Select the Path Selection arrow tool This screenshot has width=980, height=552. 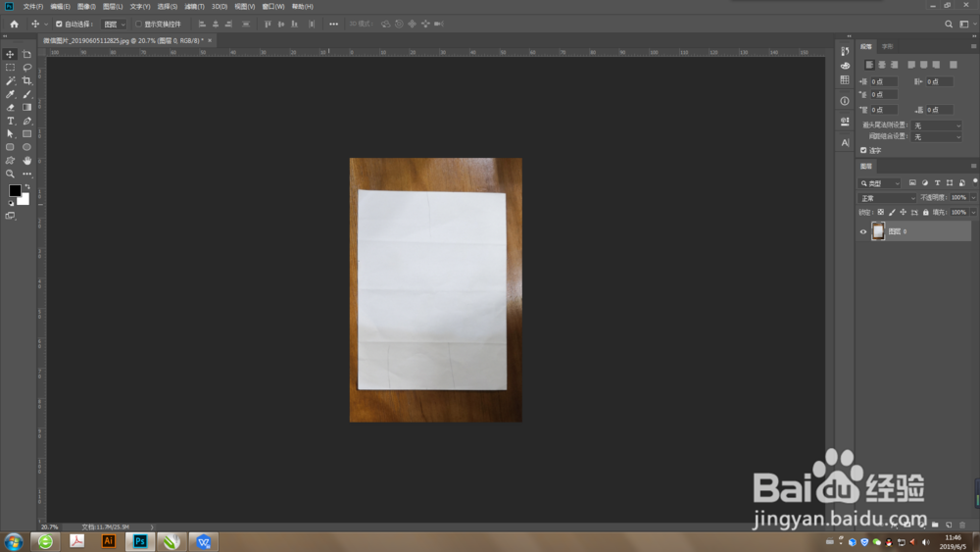[10, 133]
